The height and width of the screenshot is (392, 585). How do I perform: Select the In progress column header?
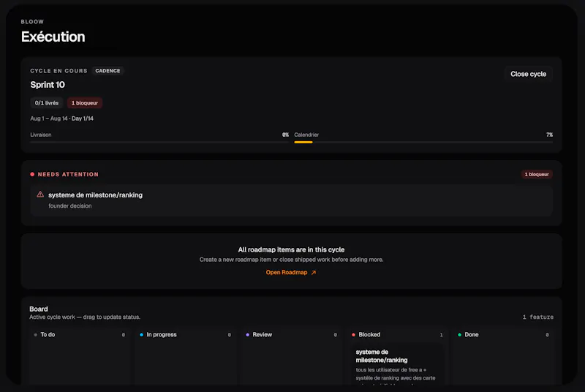(186, 334)
